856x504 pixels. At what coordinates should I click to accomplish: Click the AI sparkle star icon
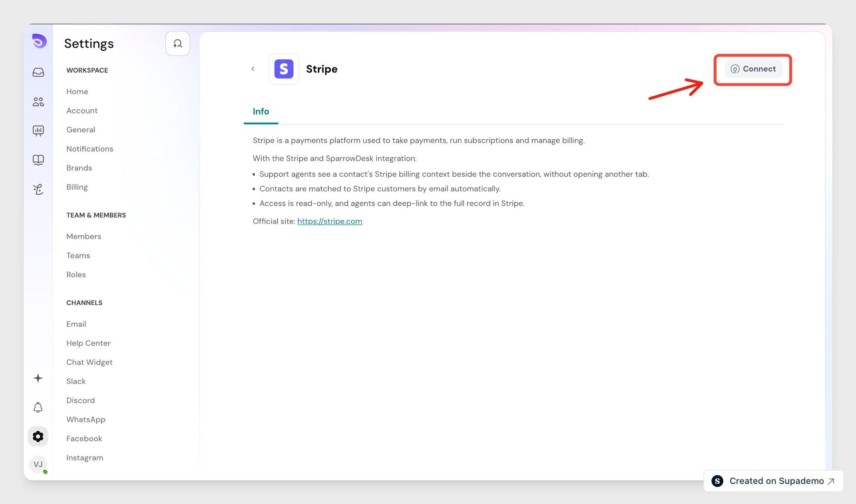click(x=38, y=378)
